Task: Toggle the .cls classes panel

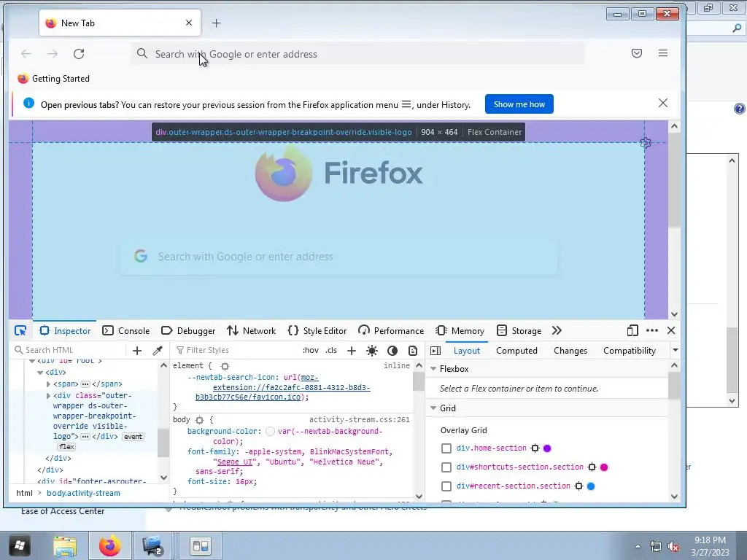Action: tap(331, 350)
